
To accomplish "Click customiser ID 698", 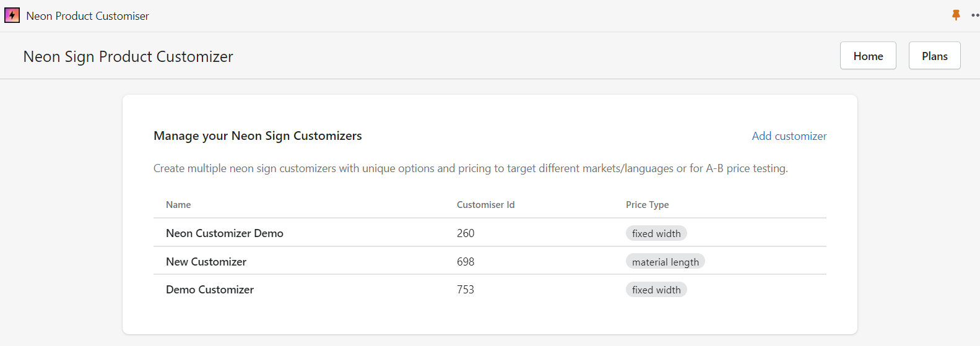I will 465,262.
